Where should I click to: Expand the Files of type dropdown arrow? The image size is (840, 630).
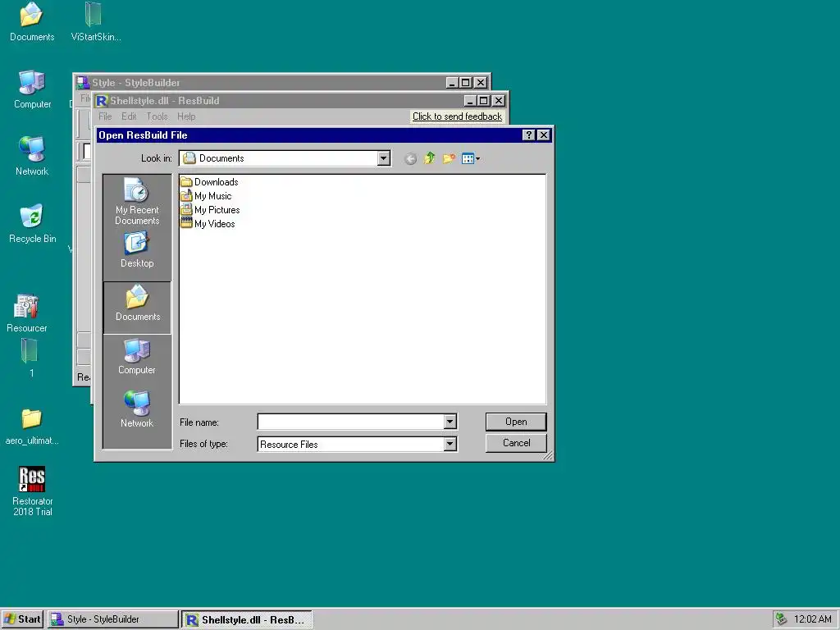450,444
